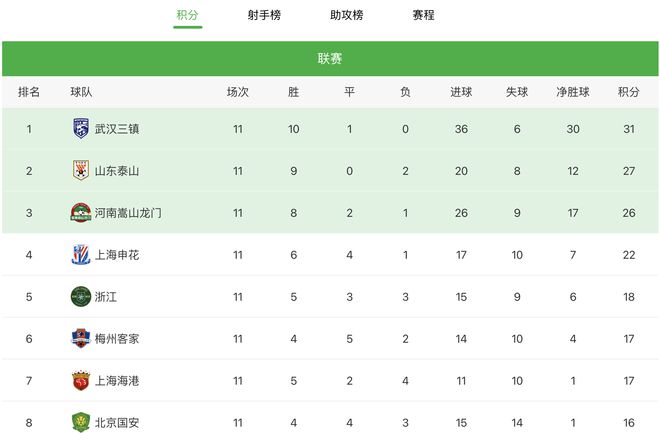Open the 山东泰山 team name link

point(117,171)
